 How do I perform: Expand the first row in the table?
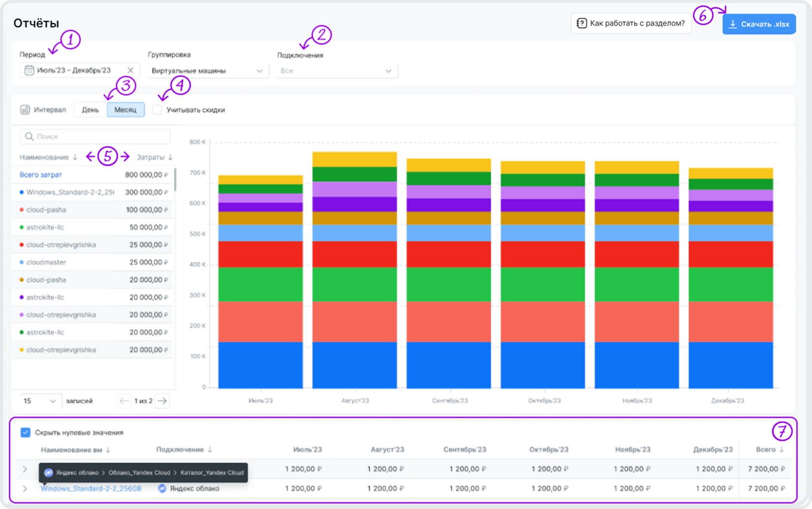[x=25, y=469]
